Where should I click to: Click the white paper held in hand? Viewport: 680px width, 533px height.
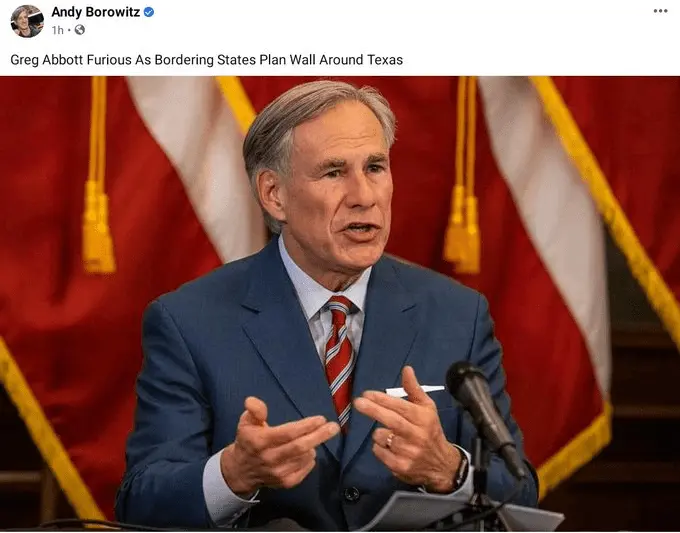coord(414,391)
